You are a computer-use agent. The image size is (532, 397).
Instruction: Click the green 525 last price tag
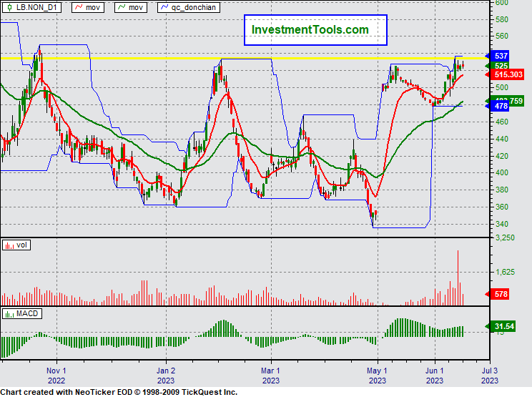[498, 66]
